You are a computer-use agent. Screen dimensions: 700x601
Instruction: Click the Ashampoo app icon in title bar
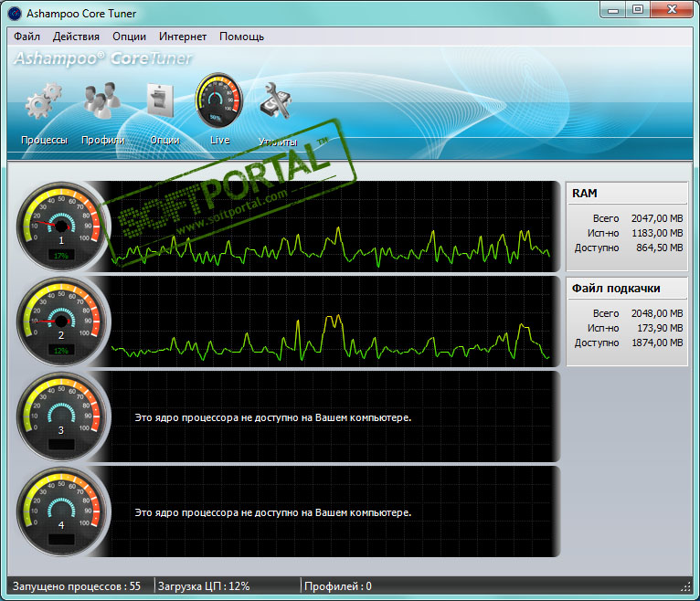[15, 14]
